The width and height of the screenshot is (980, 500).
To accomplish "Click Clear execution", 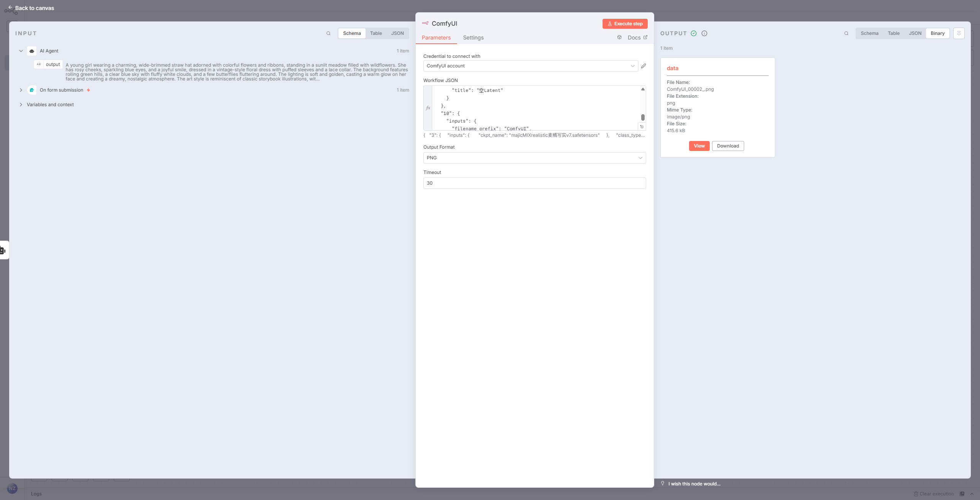I will click(x=934, y=494).
